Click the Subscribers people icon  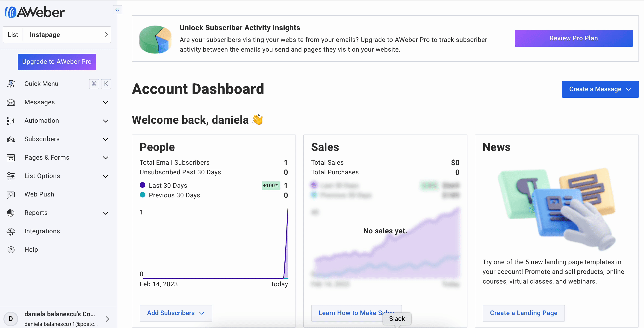pyautogui.click(x=11, y=139)
